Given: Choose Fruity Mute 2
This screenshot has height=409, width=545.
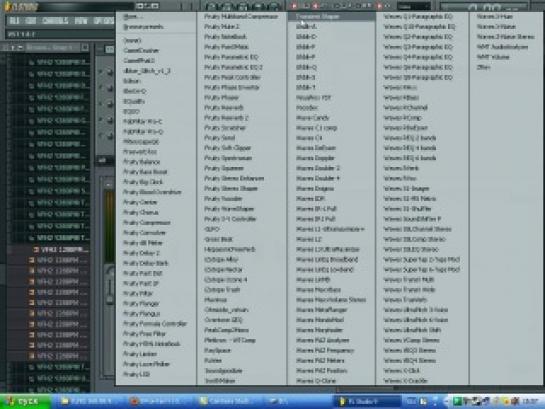Looking at the screenshot, I should point(221,27).
